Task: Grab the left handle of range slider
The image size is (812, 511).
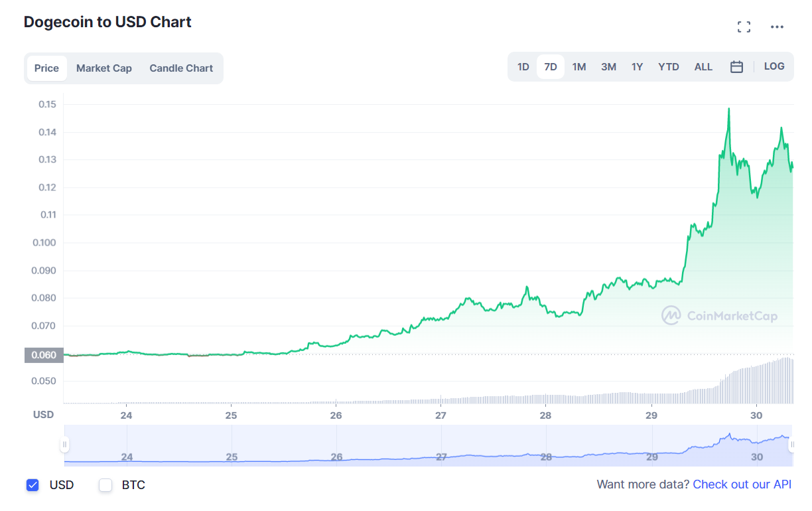Action: [x=65, y=445]
